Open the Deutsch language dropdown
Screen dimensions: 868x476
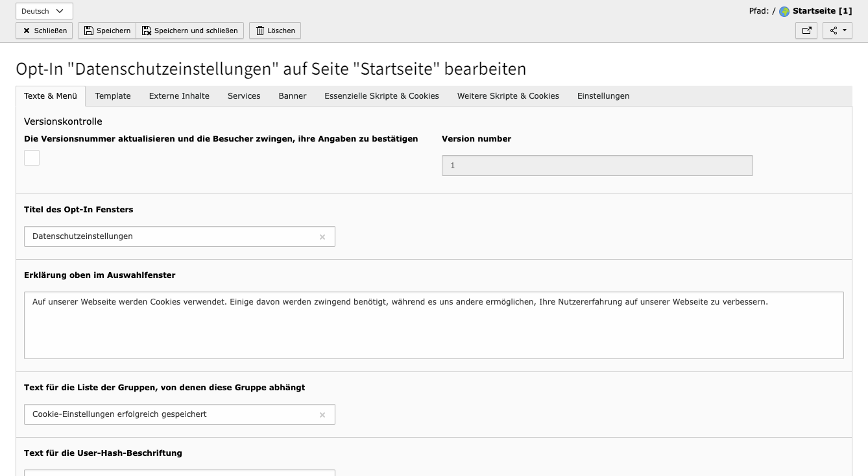[x=43, y=10]
